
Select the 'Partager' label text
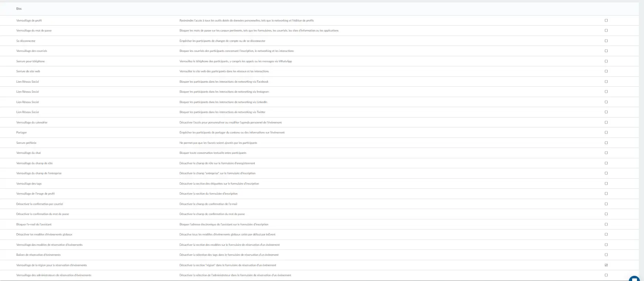point(21,132)
